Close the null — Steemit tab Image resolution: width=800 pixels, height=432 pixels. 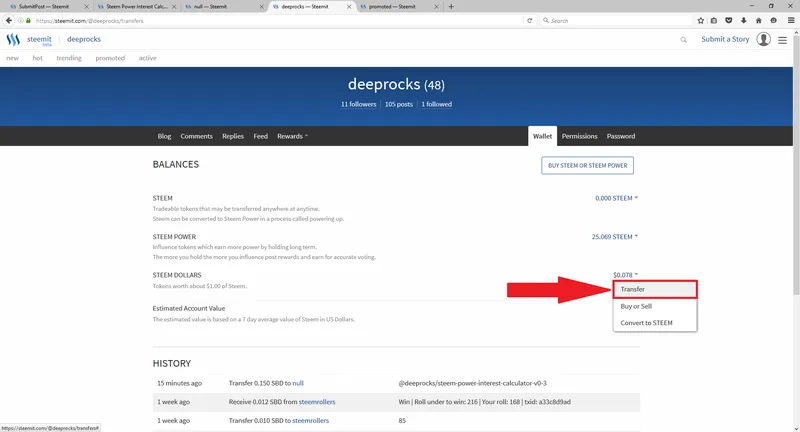tap(262, 7)
